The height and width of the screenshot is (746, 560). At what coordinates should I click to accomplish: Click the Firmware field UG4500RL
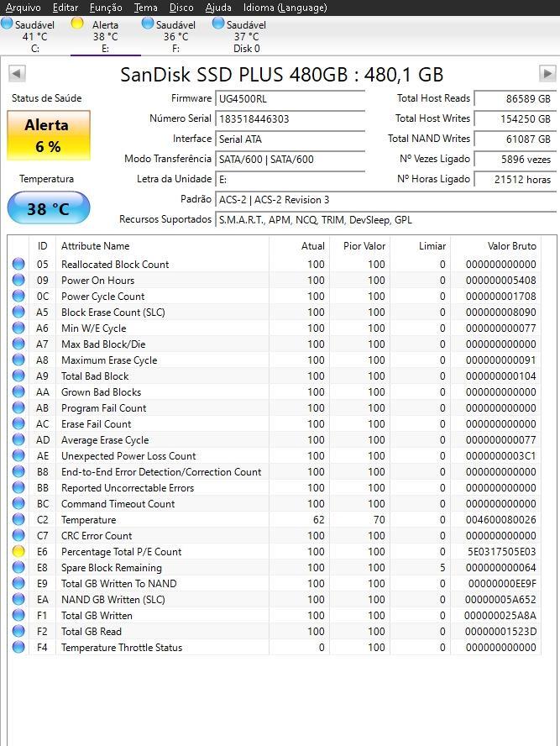pos(290,99)
